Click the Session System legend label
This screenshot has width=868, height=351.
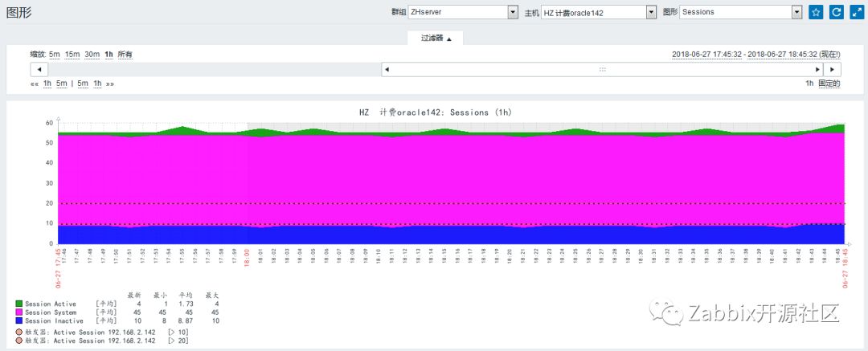(x=51, y=312)
